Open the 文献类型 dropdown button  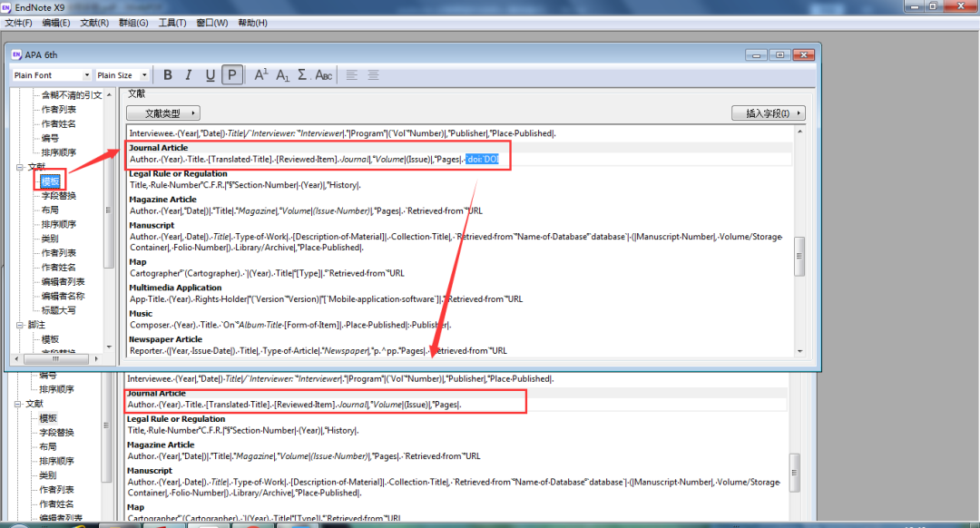(x=163, y=113)
